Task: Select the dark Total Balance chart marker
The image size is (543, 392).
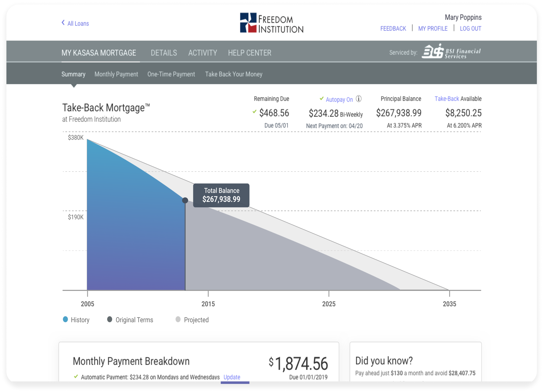Action: point(185,200)
